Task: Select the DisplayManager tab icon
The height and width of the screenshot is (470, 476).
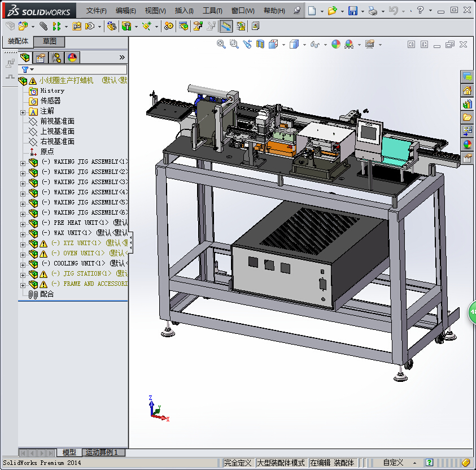Action: coord(72,58)
